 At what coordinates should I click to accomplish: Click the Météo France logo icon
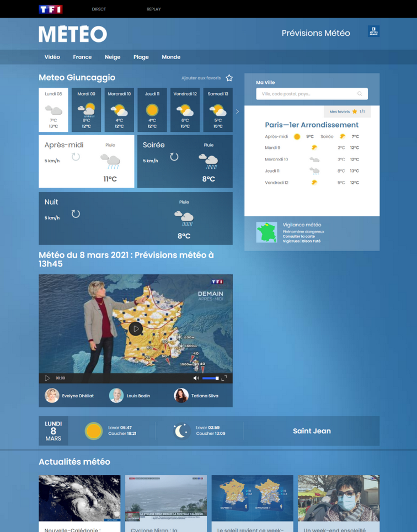(373, 32)
